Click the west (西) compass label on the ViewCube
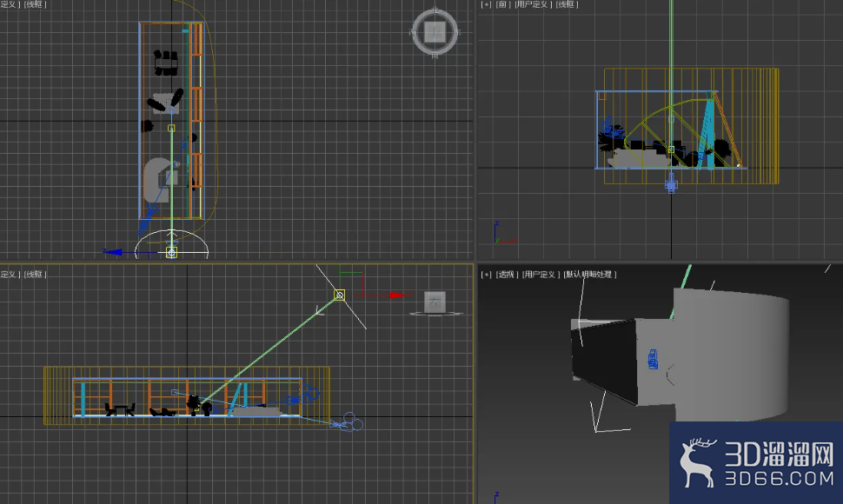Screen dimensions: 843x504 point(412,32)
